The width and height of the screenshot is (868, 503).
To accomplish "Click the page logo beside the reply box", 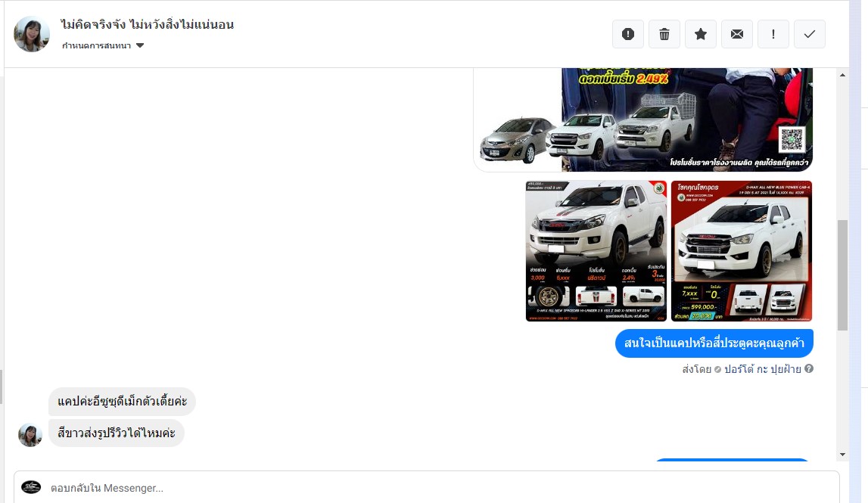I will 31,487.
